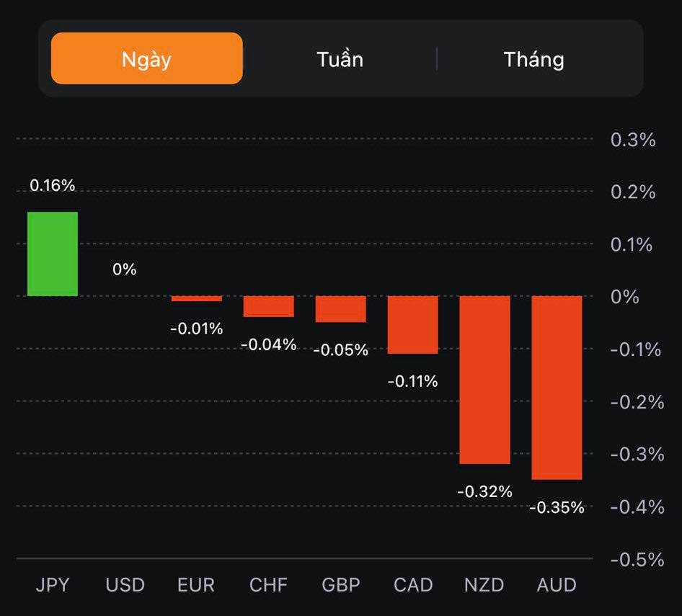The height and width of the screenshot is (616, 682).
Task: Open the Tháng tab
Action: (533, 58)
